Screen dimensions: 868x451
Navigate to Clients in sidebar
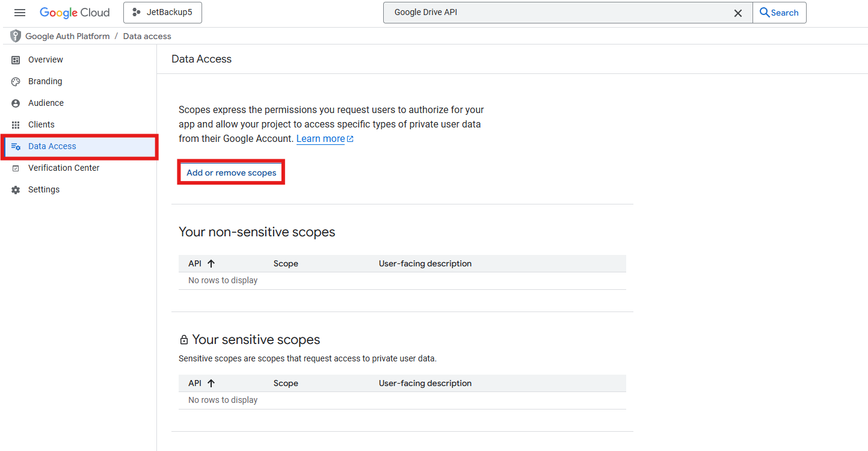point(41,124)
